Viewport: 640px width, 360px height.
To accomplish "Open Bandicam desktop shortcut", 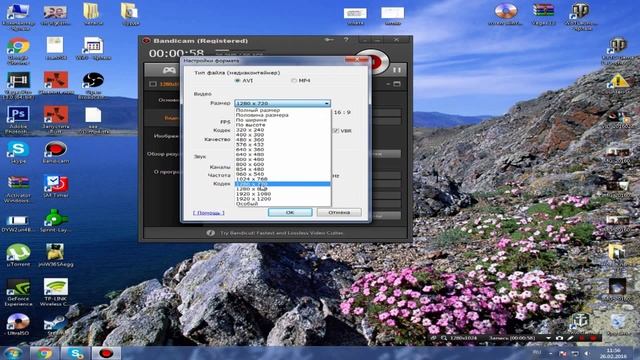I will [56, 152].
